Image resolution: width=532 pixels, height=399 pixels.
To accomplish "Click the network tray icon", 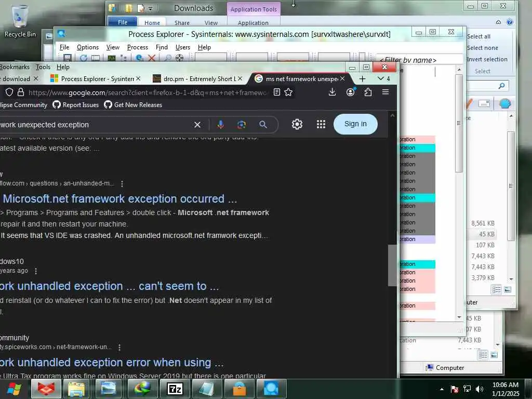I will tap(467, 389).
